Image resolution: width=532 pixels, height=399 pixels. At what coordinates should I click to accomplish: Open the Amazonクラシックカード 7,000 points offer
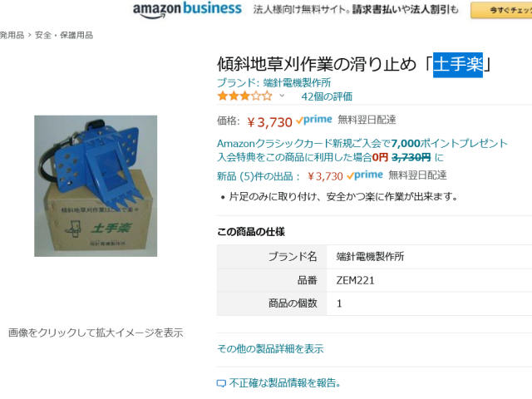[362, 143]
